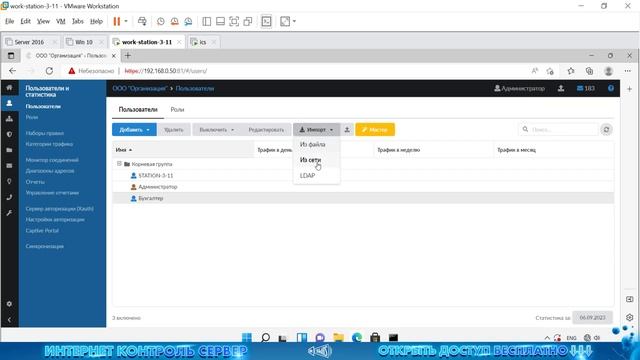Open the messages counter 183
The width and height of the screenshot is (640, 360).
pos(586,88)
